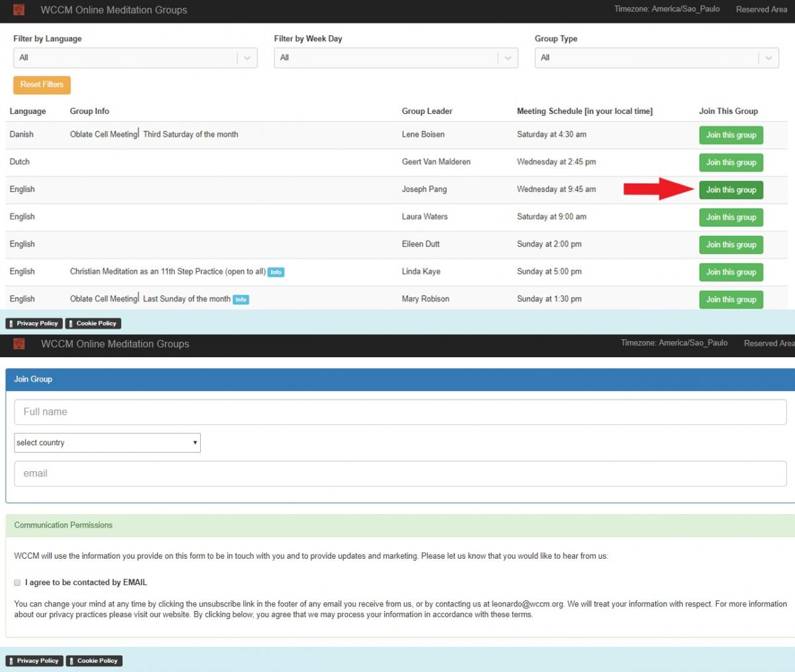Click the Meeting Schedule column header
The image size is (795, 672).
[x=585, y=111]
